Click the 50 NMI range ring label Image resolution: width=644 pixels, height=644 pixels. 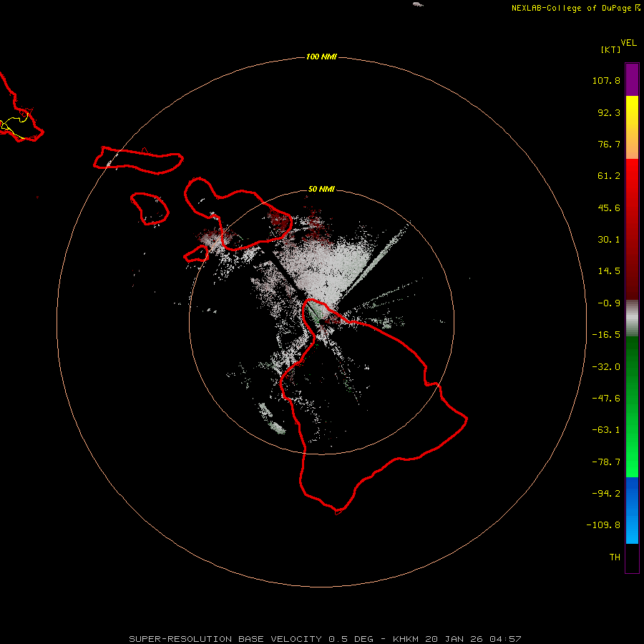click(x=321, y=189)
